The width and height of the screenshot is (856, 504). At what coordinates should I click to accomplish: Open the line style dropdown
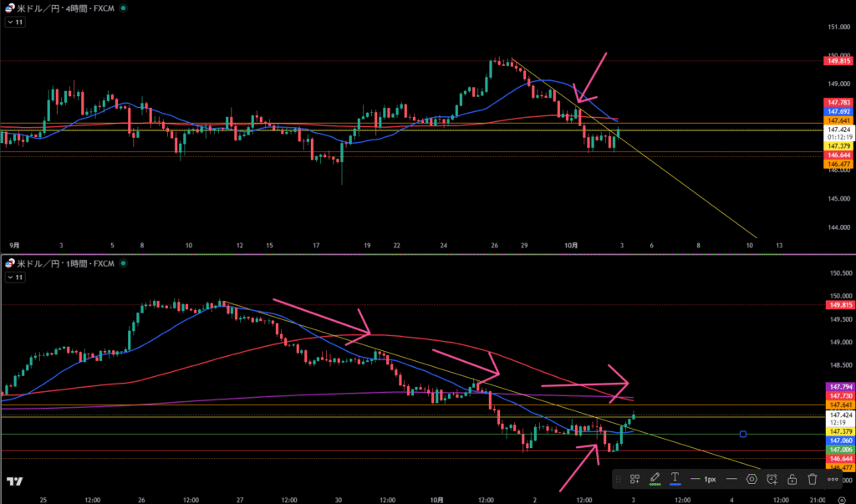[731, 479]
